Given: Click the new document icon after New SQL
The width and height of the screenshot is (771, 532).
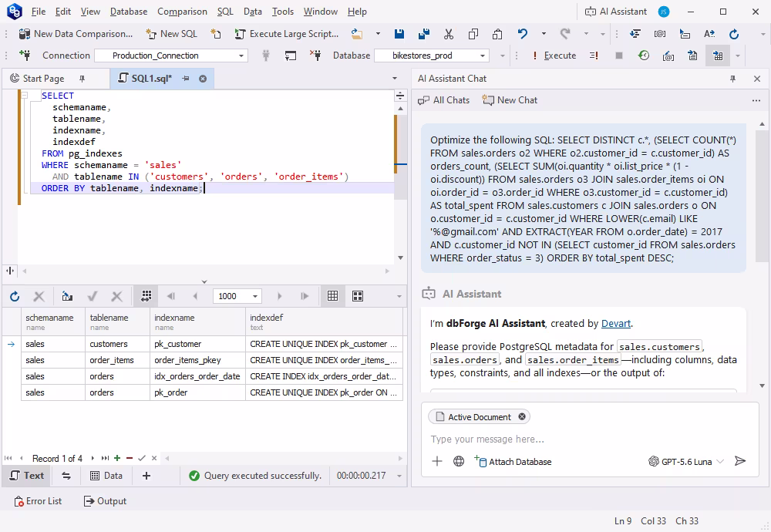Looking at the screenshot, I should click(x=216, y=34).
